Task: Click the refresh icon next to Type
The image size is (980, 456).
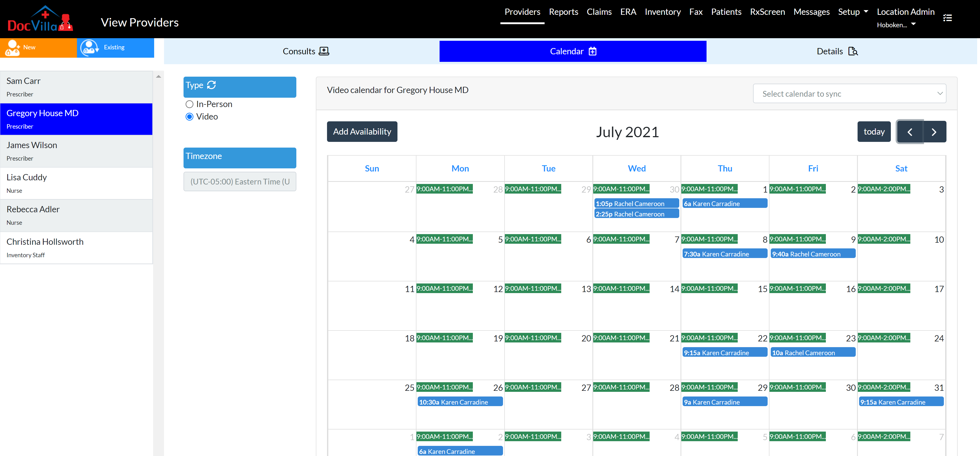Action: [x=212, y=85]
